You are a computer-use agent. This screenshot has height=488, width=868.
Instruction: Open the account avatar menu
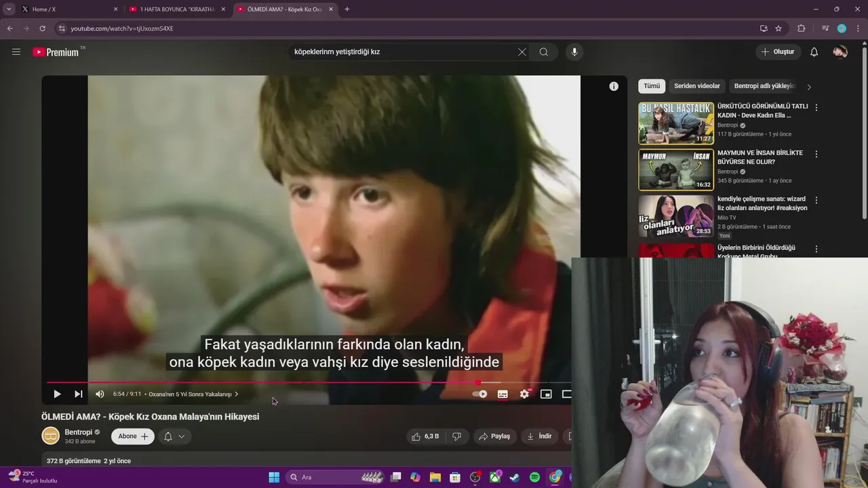pos(840,52)
